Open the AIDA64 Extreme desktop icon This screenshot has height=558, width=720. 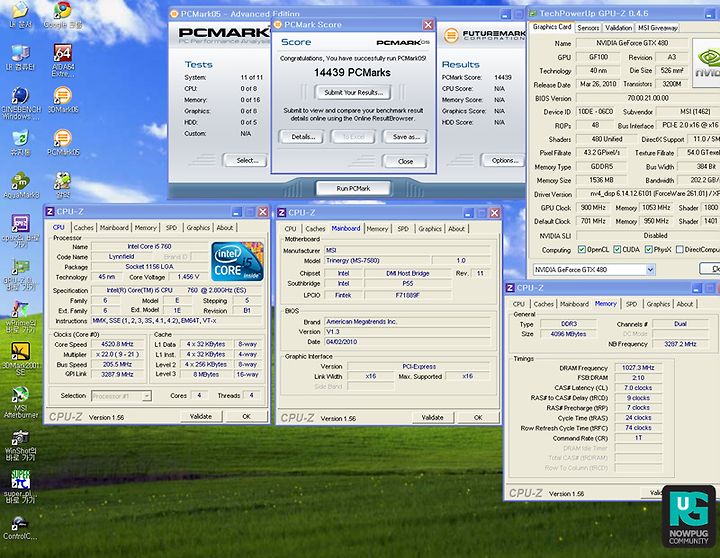coord(63,61)
